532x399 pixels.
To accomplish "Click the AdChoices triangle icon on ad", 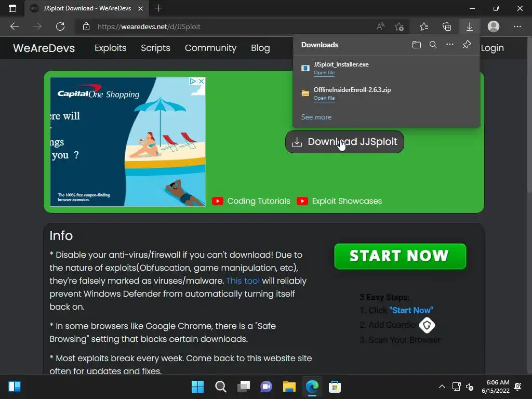I will pos(193,81).
